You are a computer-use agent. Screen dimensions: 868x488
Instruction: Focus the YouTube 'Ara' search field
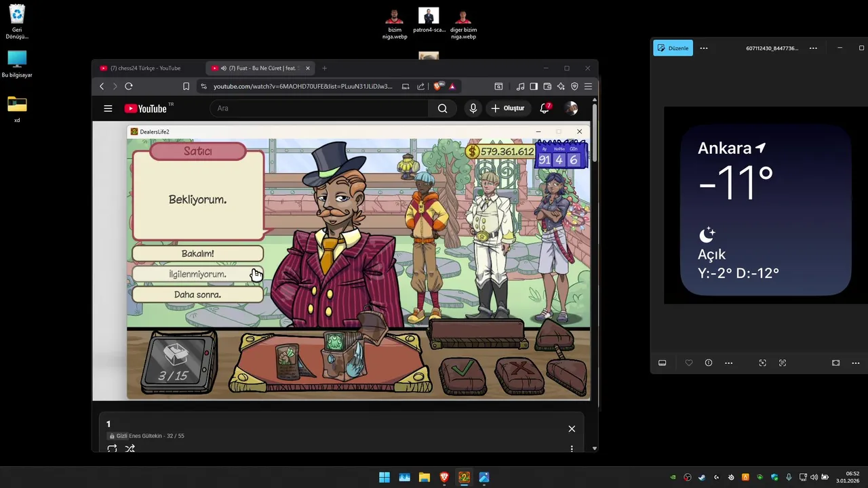click(x=319, y=108)
